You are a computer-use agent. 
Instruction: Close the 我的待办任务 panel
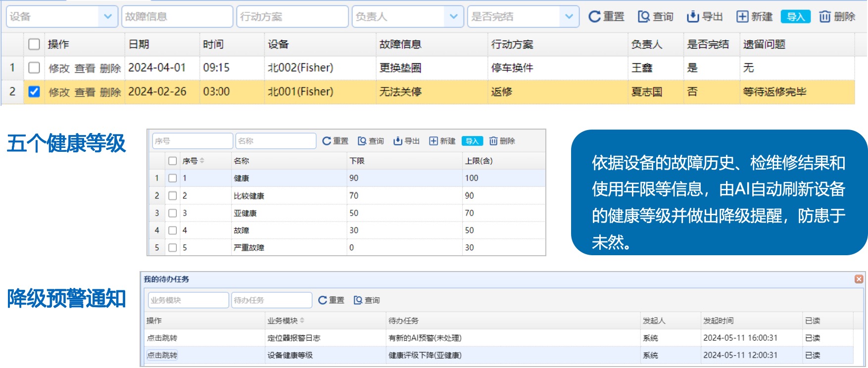859,279
